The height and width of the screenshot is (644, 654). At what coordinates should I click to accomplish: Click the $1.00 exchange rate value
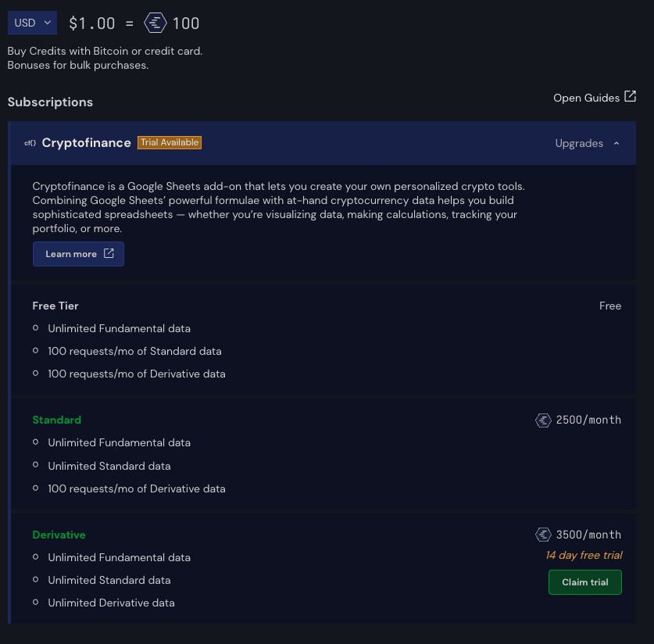coord(91,23)
